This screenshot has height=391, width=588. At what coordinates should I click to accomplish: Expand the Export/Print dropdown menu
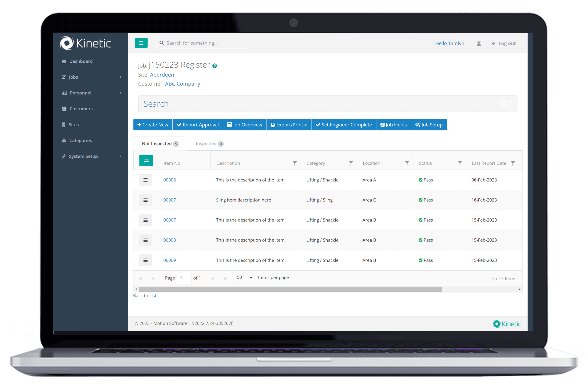click(289, 125)
